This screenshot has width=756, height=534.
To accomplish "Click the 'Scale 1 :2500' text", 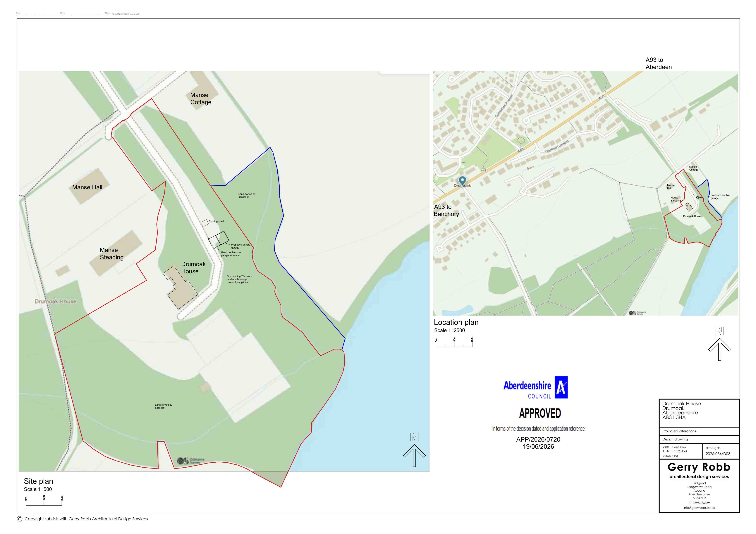I will [x=449, y=330].
